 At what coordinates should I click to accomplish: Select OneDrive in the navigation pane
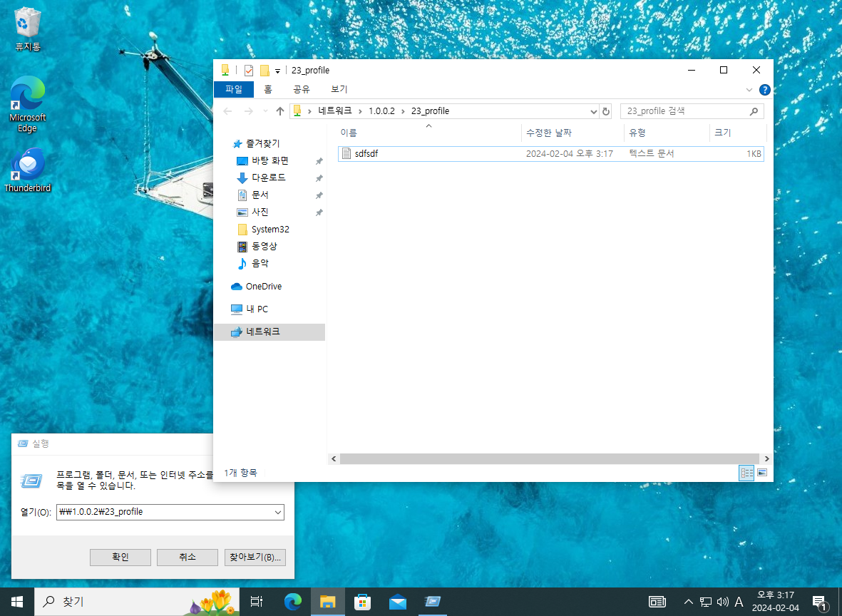click(263, 286)
